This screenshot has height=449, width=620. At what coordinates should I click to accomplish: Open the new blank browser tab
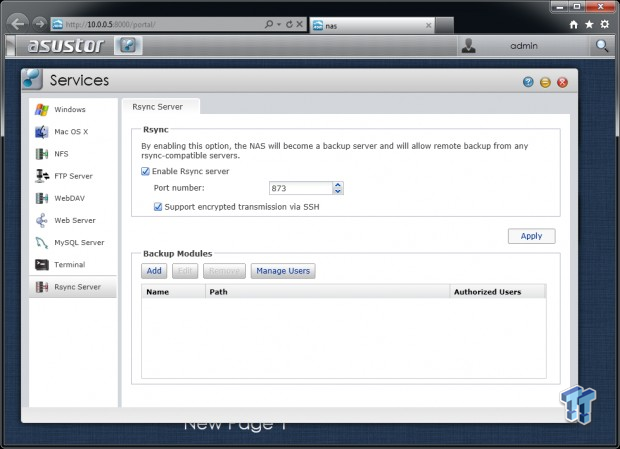pos(444,25)
